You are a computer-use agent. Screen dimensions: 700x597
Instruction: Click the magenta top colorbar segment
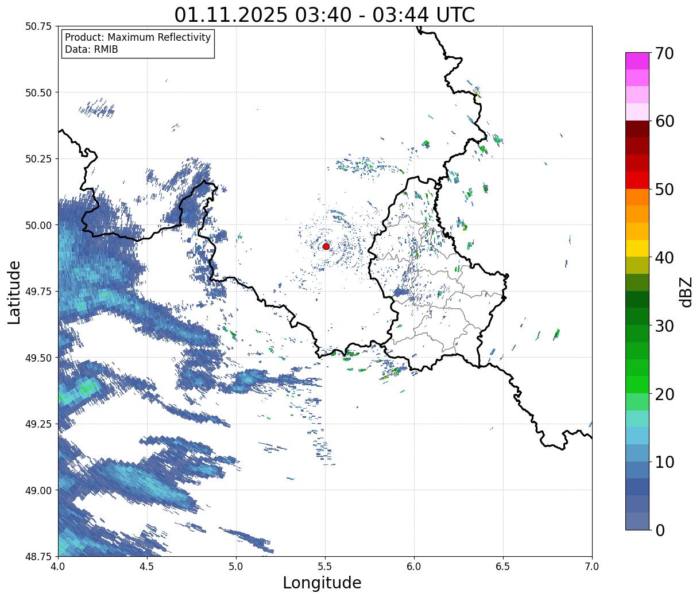(x=637, y=61)
